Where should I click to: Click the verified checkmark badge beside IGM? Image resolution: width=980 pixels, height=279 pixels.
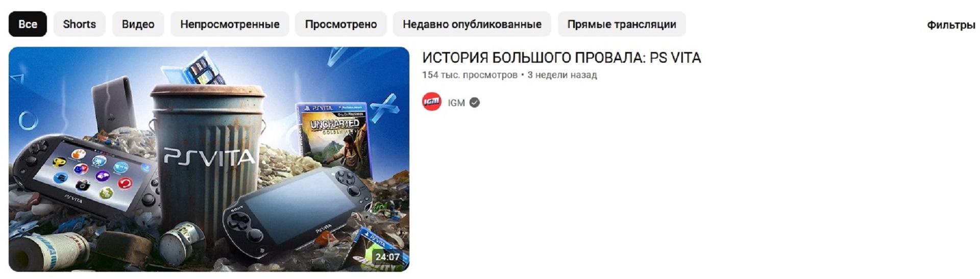click(x=475, y=103)
